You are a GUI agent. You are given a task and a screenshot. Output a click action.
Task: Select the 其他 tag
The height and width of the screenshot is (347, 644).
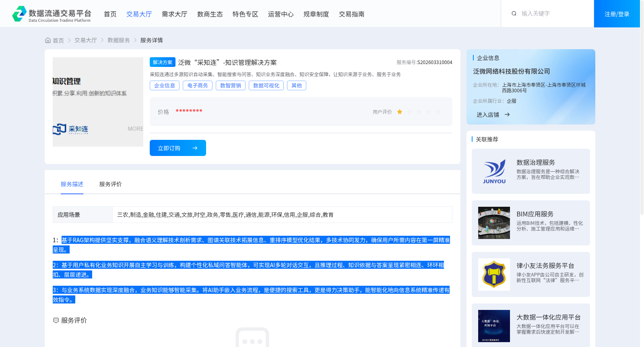[297, 85]
